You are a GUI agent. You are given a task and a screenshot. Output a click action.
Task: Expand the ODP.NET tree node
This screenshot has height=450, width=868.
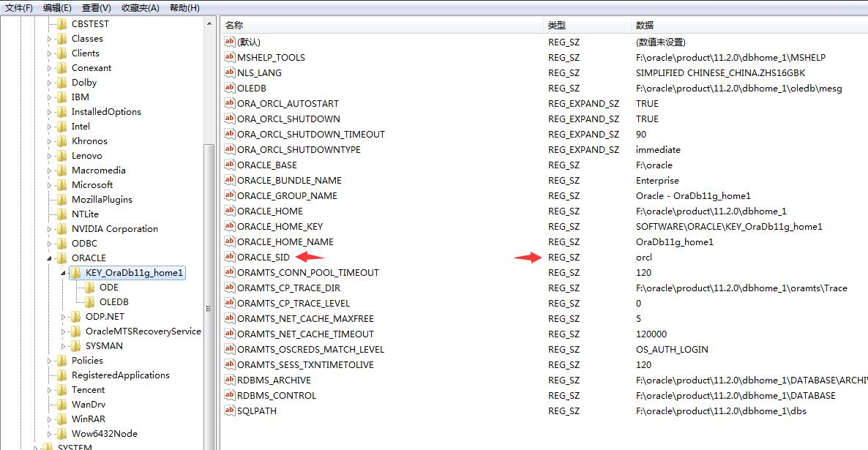tap(63, 317)
